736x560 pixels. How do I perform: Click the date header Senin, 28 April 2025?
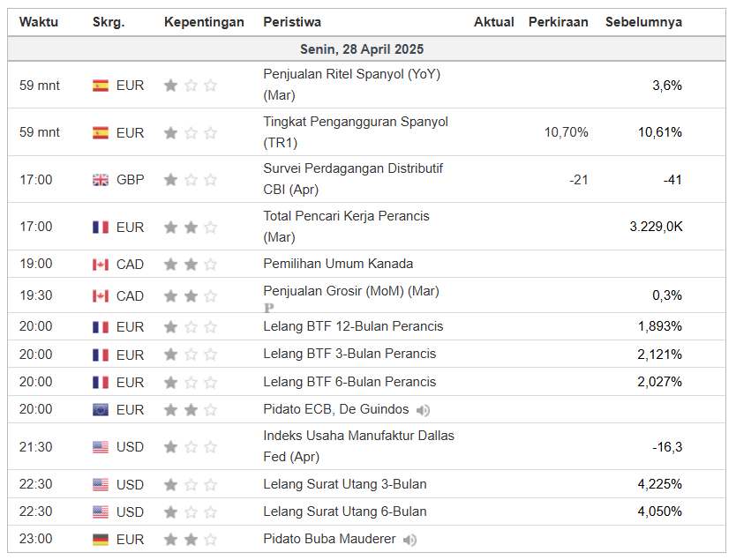pyautogui.click(x=362, y=49)
